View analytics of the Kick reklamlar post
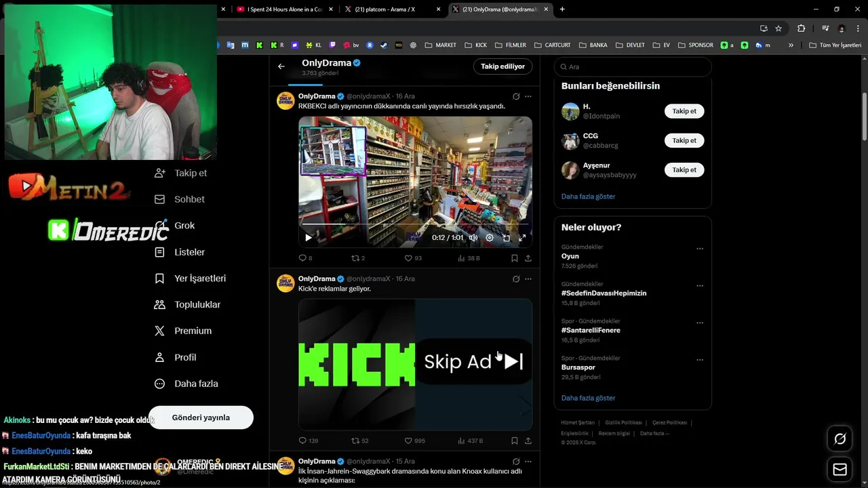This screenshot has width=868, height=488. [470, 441]
